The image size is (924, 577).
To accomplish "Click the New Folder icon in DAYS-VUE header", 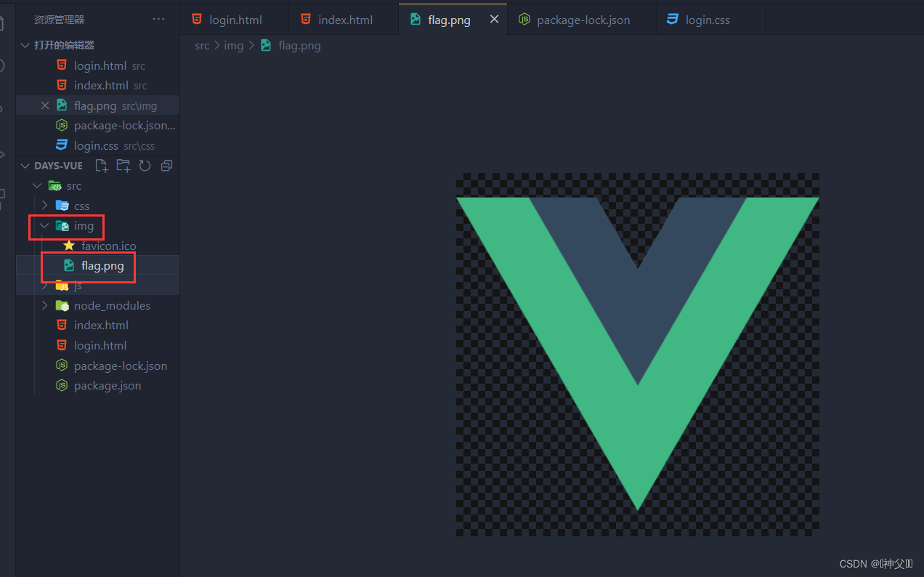I will pos(123,166).
